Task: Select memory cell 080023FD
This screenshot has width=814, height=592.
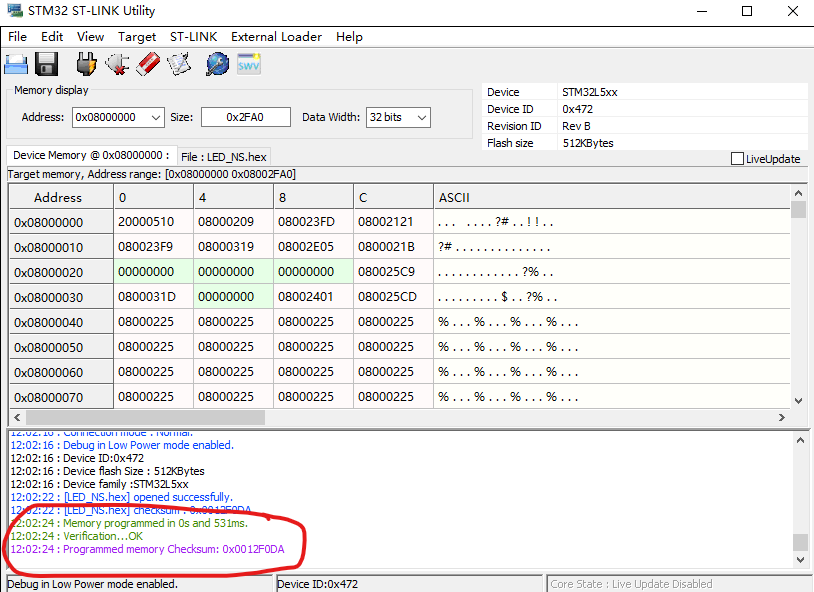Action: 313,222
